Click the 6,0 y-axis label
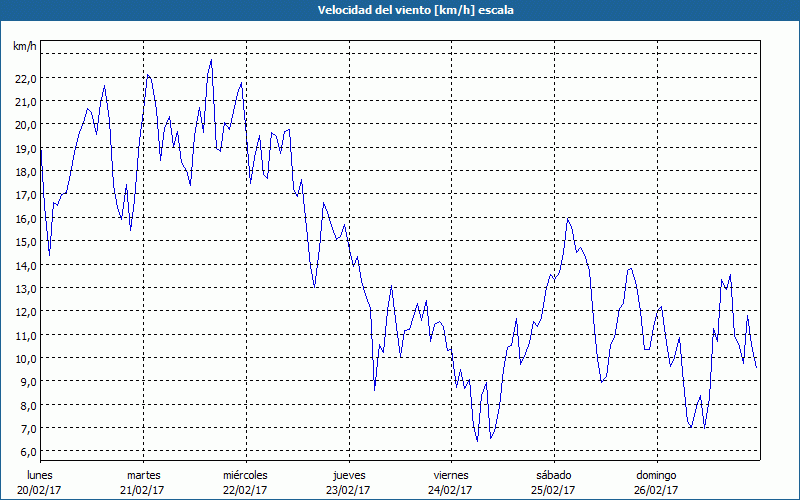The image size is (800, 500). point(25,452)
